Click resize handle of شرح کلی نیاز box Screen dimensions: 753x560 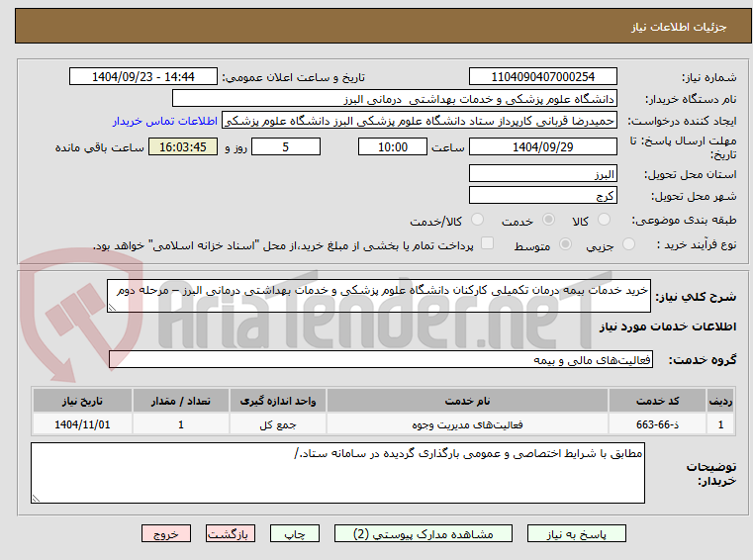112,308
